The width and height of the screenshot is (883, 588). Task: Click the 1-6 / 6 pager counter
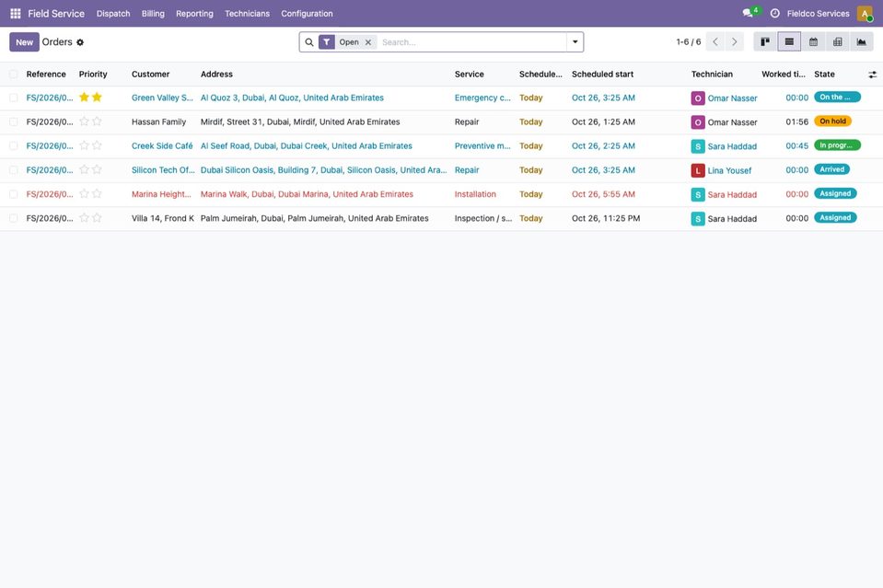(689, 42)
